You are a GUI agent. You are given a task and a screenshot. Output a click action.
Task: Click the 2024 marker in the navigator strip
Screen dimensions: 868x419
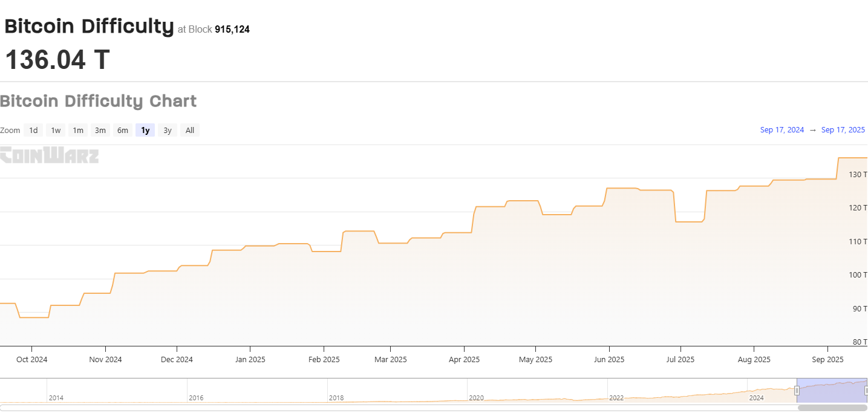tap(757, 397)
